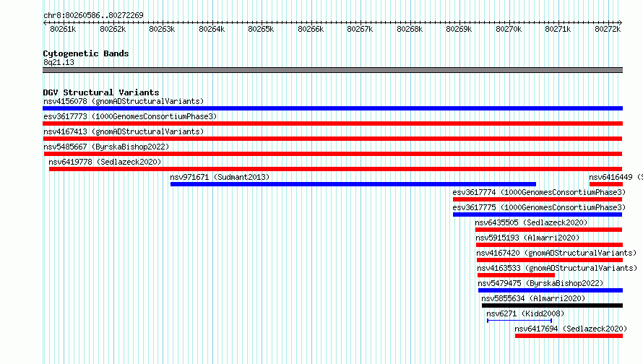The width and height of the screenshot is (643, 364).
Task: Click the blue bar under nsv5479475
Action: [x=551, y=290]
